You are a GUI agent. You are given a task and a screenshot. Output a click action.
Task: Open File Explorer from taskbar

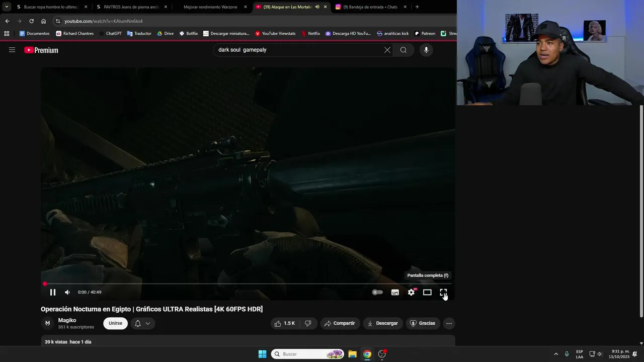[352, 354]
